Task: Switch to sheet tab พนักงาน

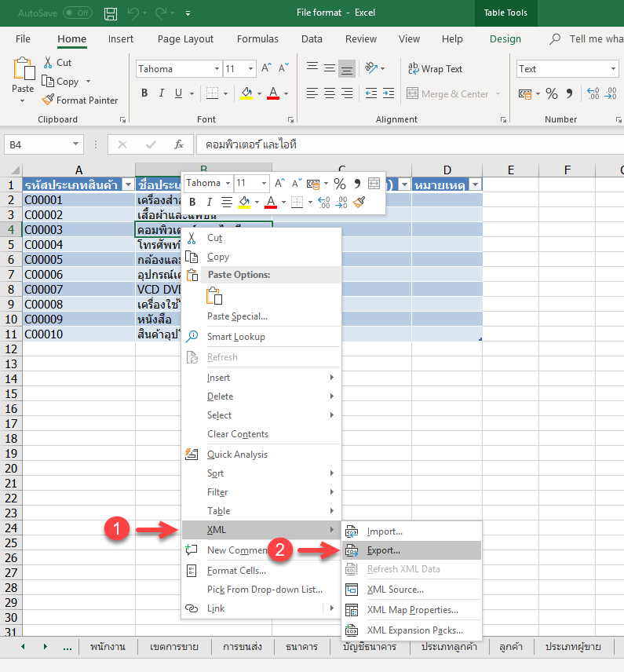Action: pos(108,647)
